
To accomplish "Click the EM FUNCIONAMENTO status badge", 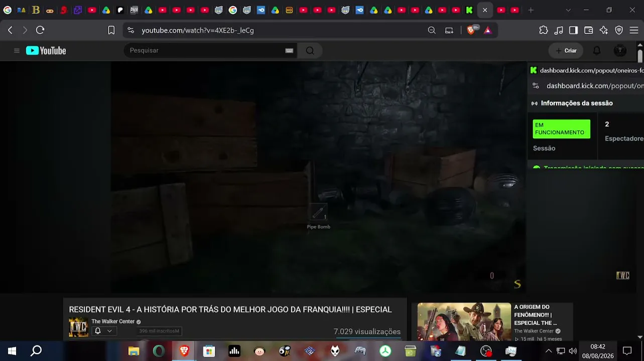I will point(561,129).
